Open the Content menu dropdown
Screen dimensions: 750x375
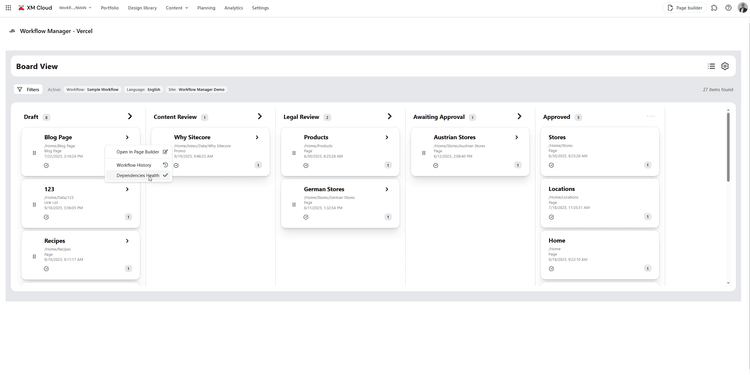(x=177, y=8)
